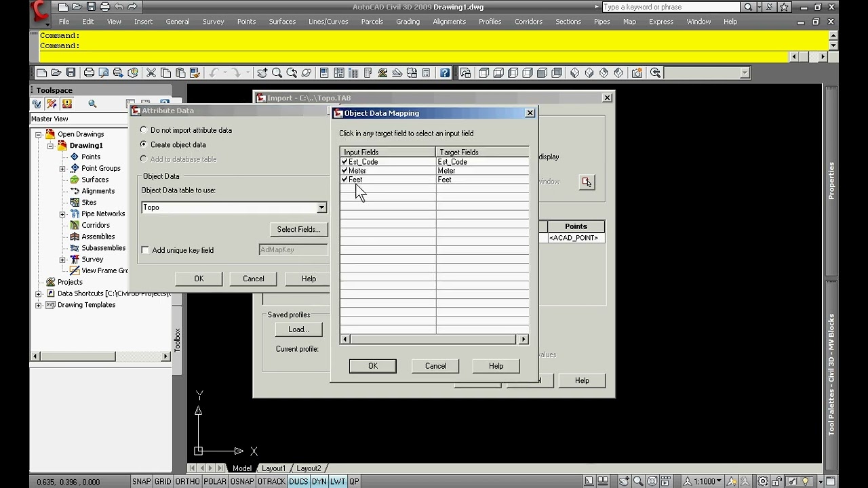The width and height of the screenshot is (868, 488).
Task: Click the search binoculars icon in title bar
Action: tap(748, 7)
